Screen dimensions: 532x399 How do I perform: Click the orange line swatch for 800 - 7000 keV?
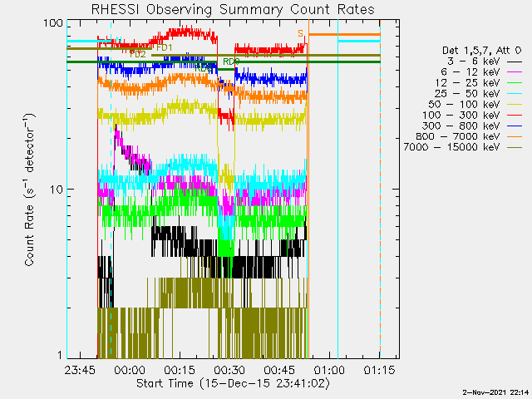point(515,136)
